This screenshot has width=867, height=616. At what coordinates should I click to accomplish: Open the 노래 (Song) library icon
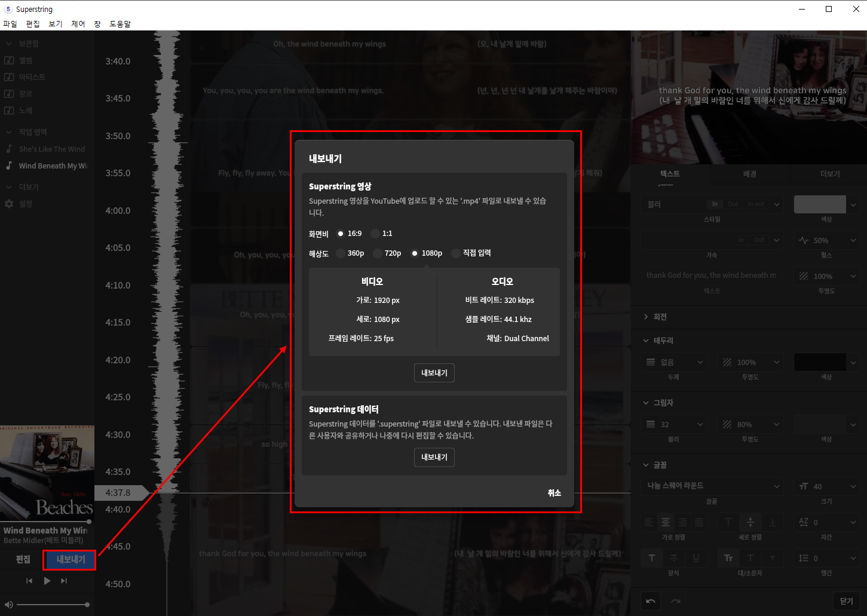coord(9,111)
